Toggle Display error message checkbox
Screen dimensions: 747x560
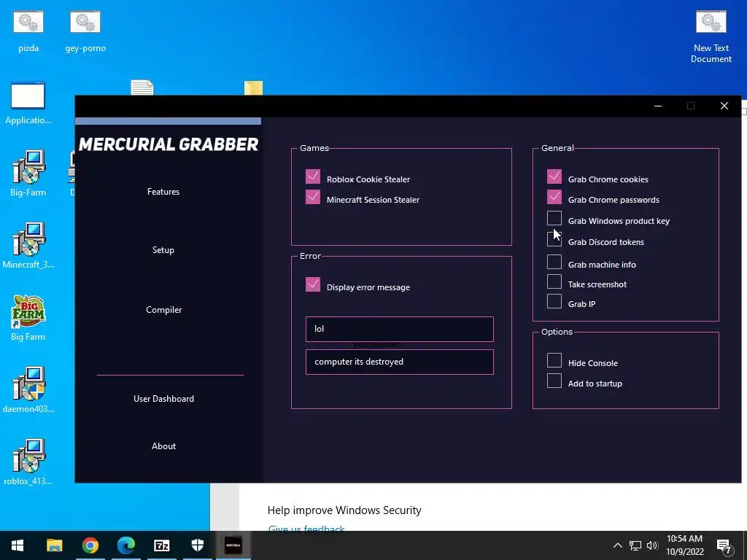pyautogui.click(x=313, y=285)
